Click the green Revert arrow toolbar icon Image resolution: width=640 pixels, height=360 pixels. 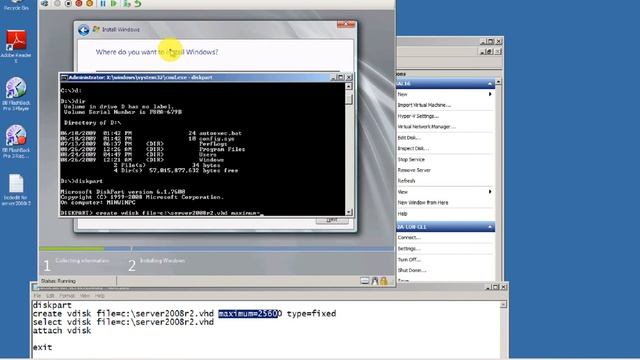[138, 3]
